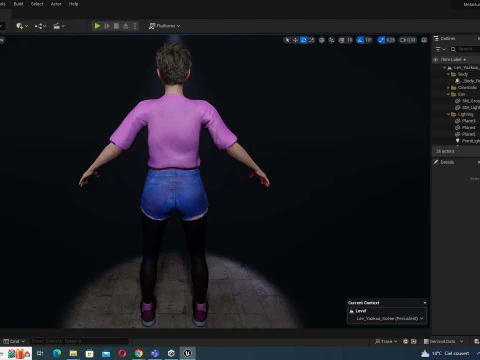Select the Plane4 actor
The height and width of the screenshot is (360, 480).
pyautogui.click(x=465, y=128)
